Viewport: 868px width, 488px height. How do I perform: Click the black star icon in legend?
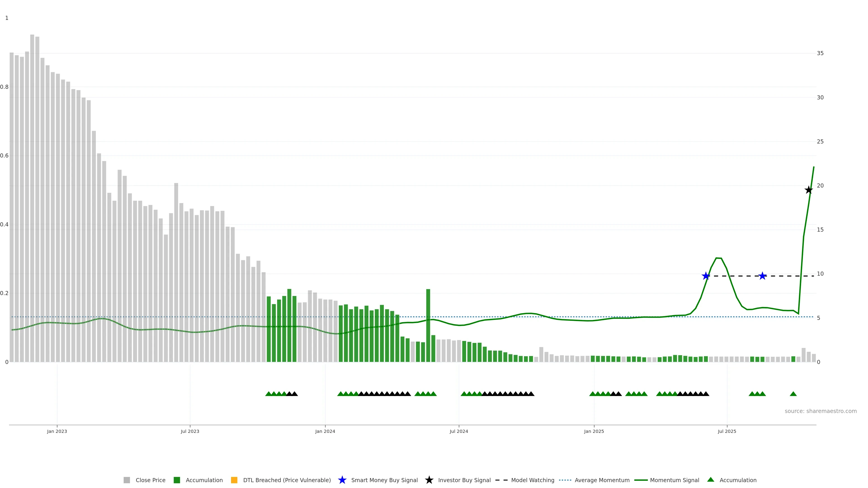(429, 480)
